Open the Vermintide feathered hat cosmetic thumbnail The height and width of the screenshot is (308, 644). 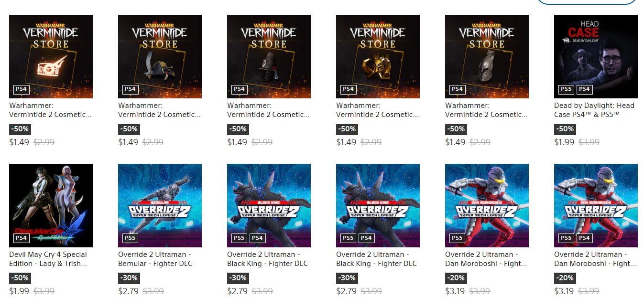point(160,56)
